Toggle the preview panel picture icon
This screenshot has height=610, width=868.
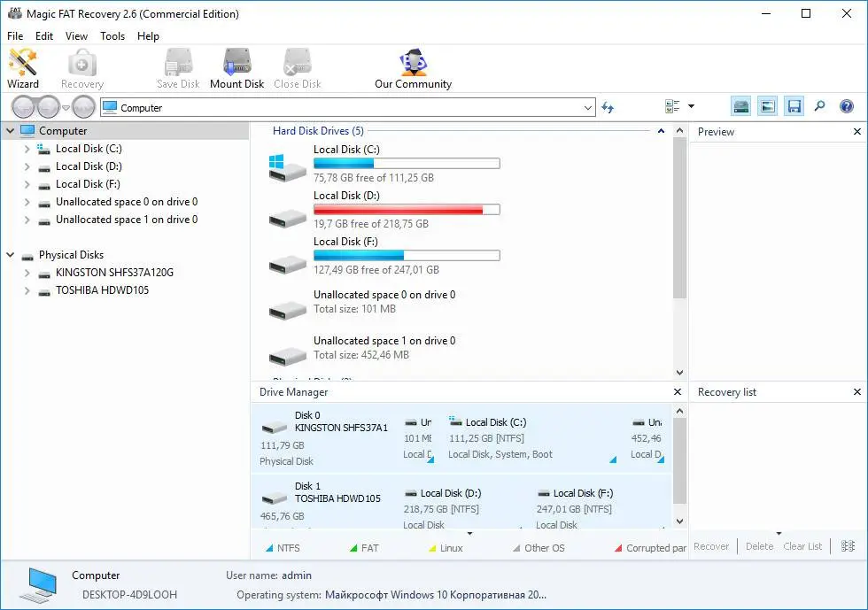click(767, 106)
